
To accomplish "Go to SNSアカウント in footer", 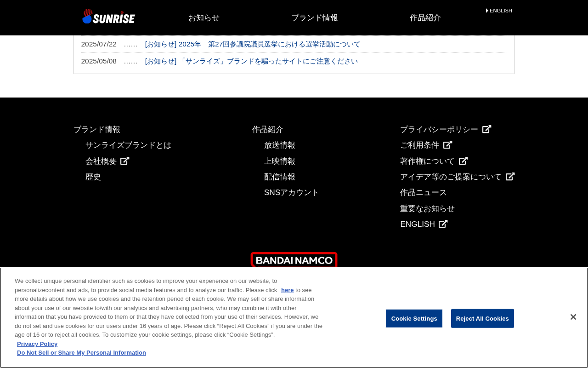I will (291, 192).
